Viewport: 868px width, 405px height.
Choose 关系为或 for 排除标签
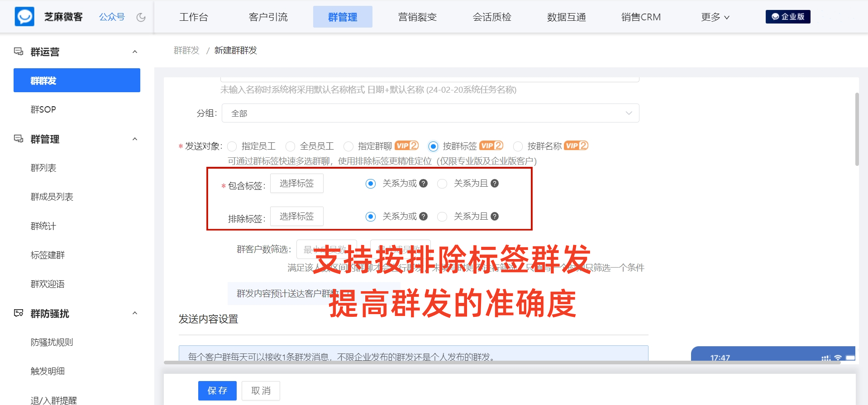[371, 217]
